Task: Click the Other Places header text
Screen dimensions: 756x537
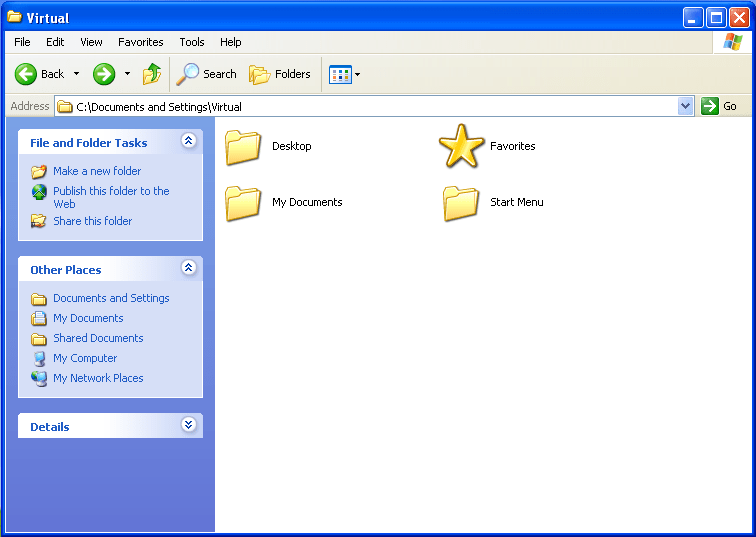Action: click(x=66, y=270)
